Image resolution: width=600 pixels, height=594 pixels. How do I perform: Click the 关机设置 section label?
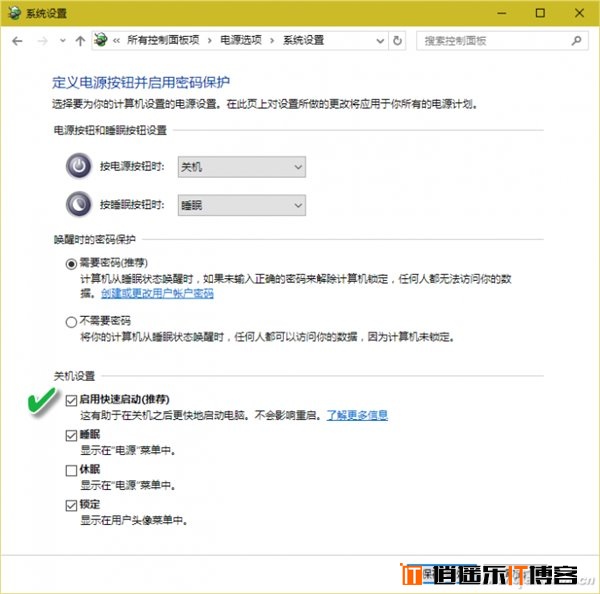(x=74, y=376)
